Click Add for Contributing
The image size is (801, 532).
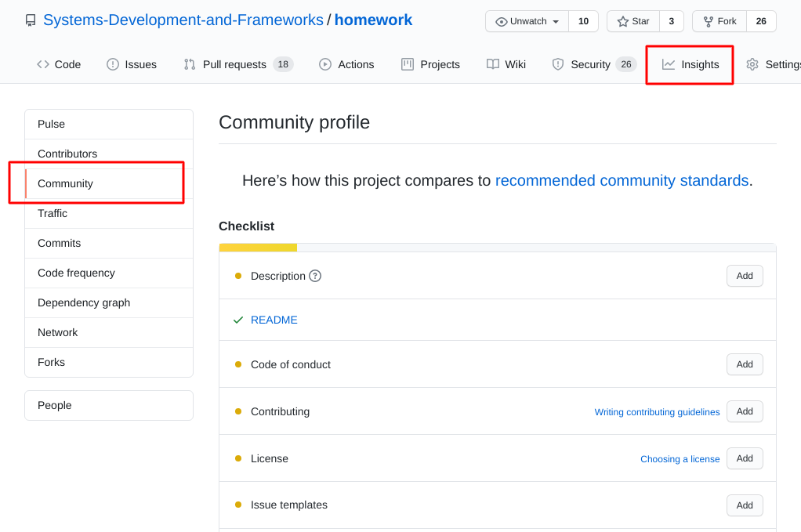click(745, 411)
